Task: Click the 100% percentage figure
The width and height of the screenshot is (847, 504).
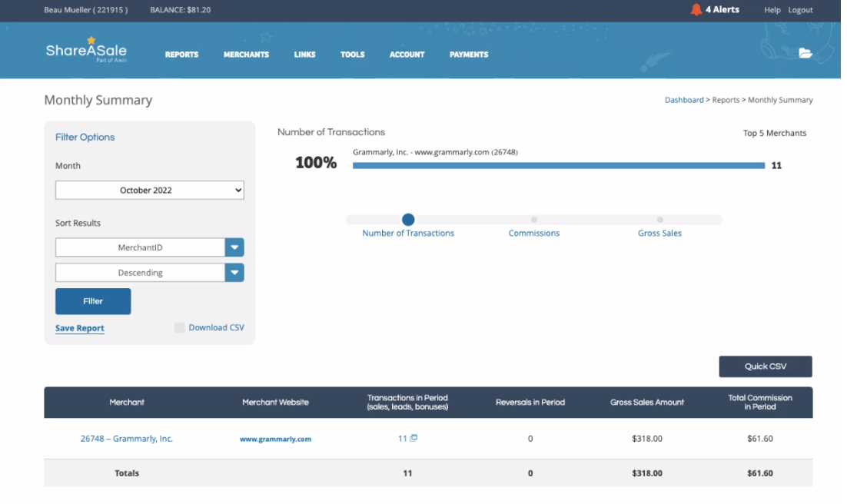Action: pyautogui.click(x=316, y=163)
